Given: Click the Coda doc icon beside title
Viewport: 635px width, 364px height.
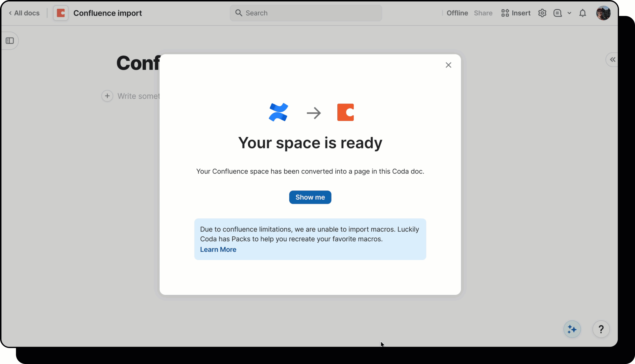Looking at the screenshot, I should pyautogui.click(x=61, y=13).
